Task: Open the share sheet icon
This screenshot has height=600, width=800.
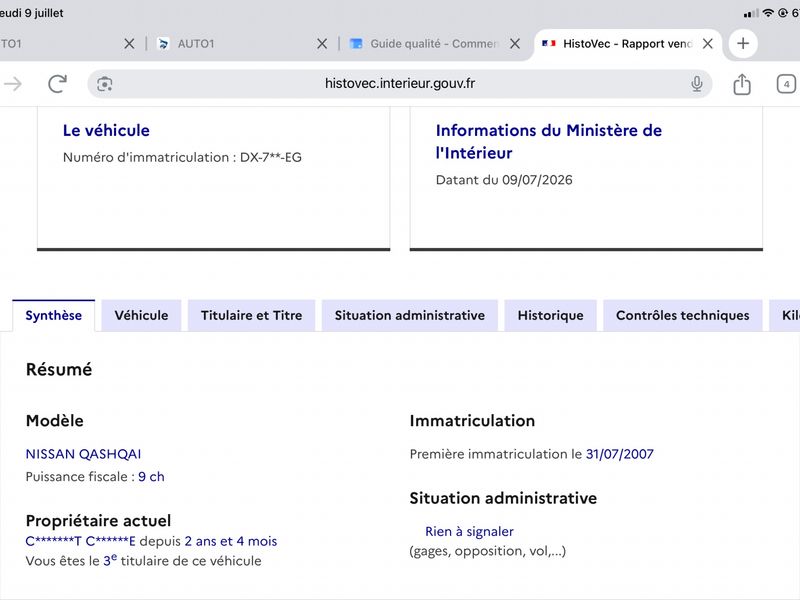Action: coord(742,84)
